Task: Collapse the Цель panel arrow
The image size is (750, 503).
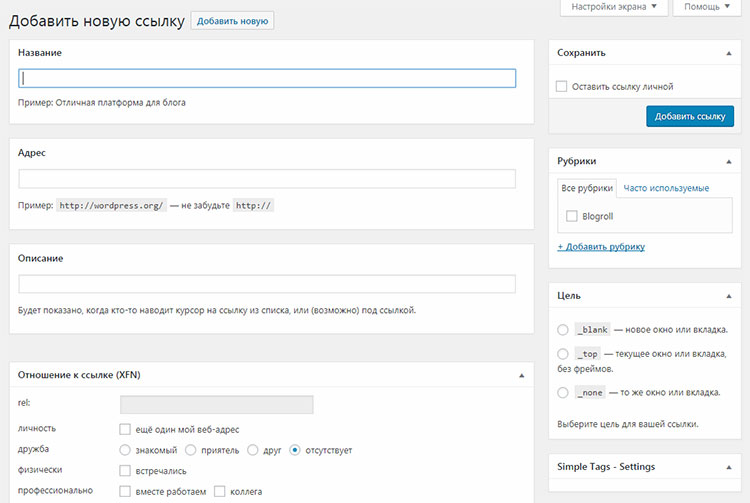Action: click(728, 296)
